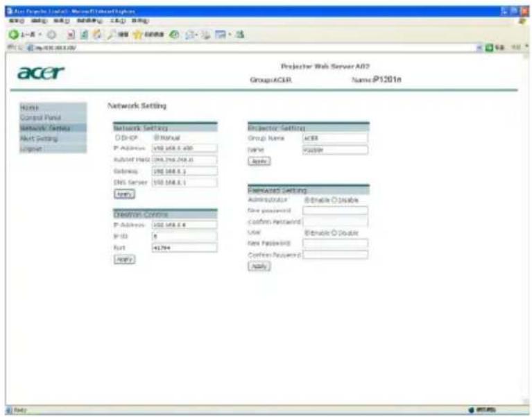
Task: Click the Edit page toolbar icon
Action: (x=220, y=35)
